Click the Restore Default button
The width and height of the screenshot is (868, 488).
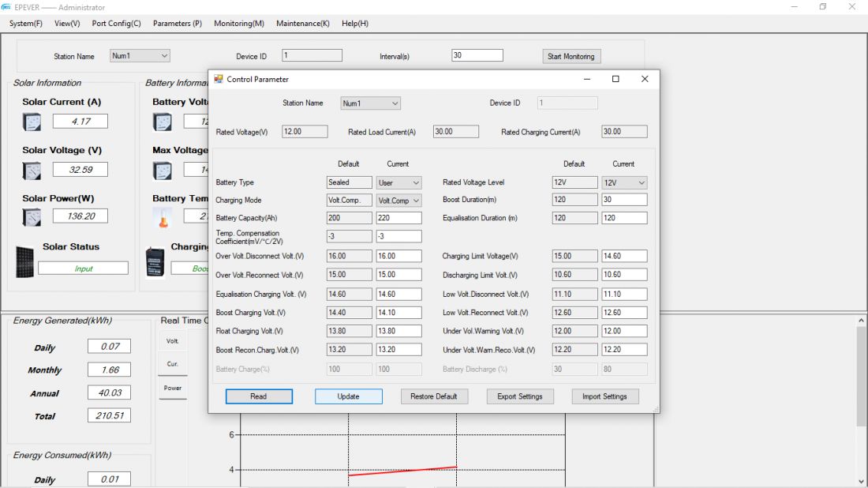pos(434,396)
